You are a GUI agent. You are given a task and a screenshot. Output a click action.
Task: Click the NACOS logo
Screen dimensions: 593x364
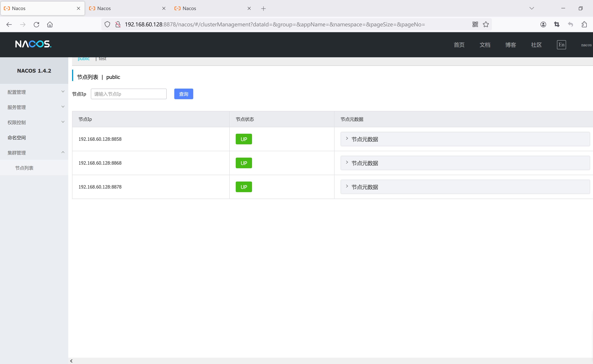click(33, 44)
